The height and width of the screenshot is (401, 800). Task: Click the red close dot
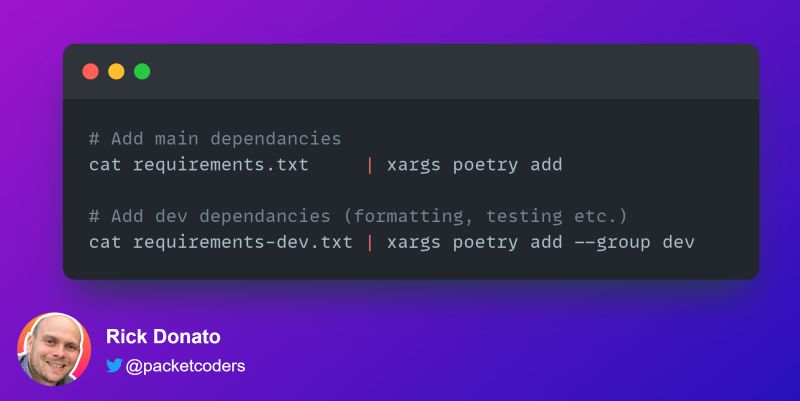[x=90, y=71]
